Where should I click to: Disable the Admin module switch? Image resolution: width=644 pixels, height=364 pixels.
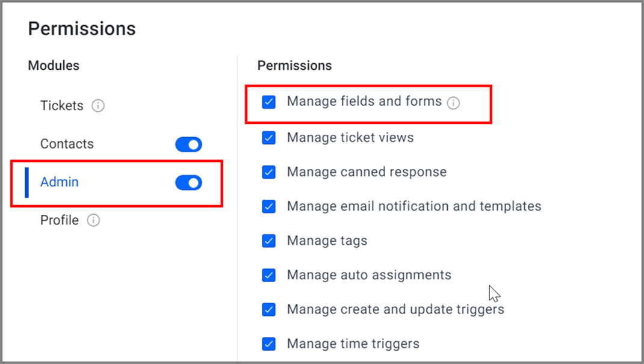coord(189,183)
